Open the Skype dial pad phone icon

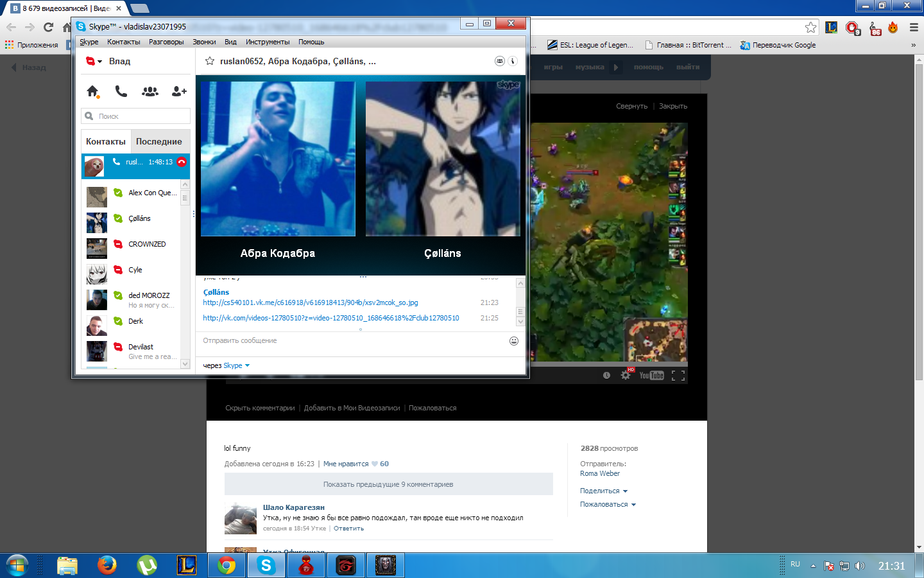coord(121,91)
